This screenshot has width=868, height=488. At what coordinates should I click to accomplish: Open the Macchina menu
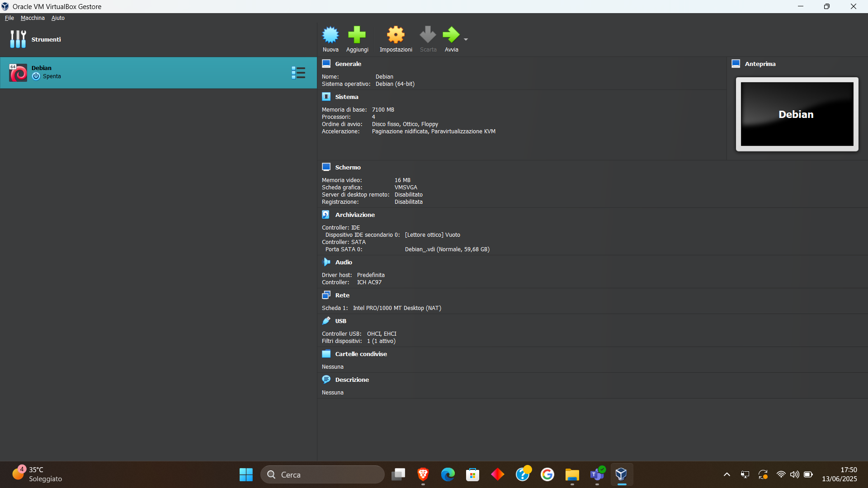(33, 18)
